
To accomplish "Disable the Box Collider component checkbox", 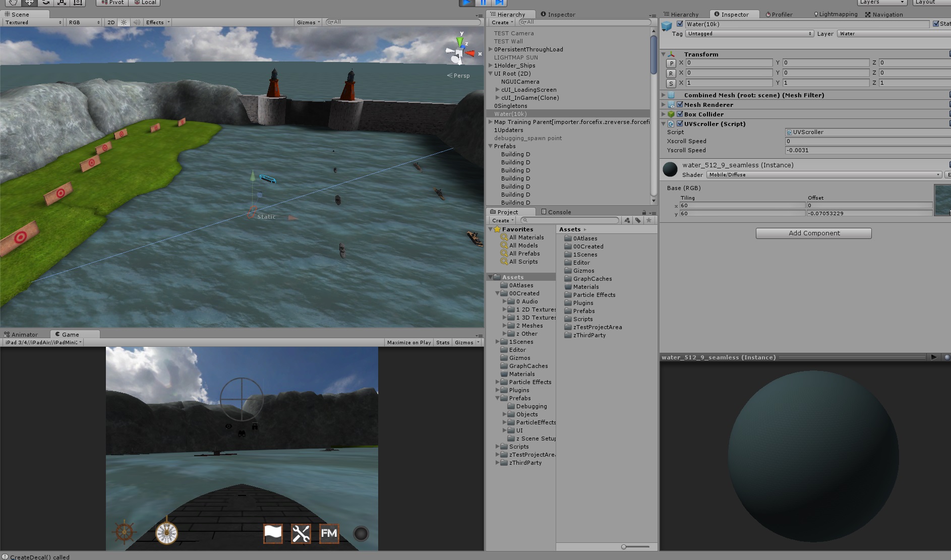I will pyautogui.click(x=680, y=114).
